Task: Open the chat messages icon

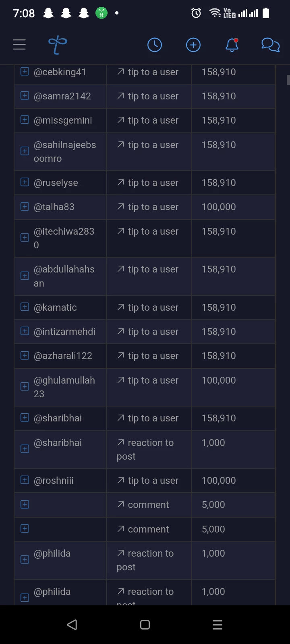Action: [x=271, y=45]
